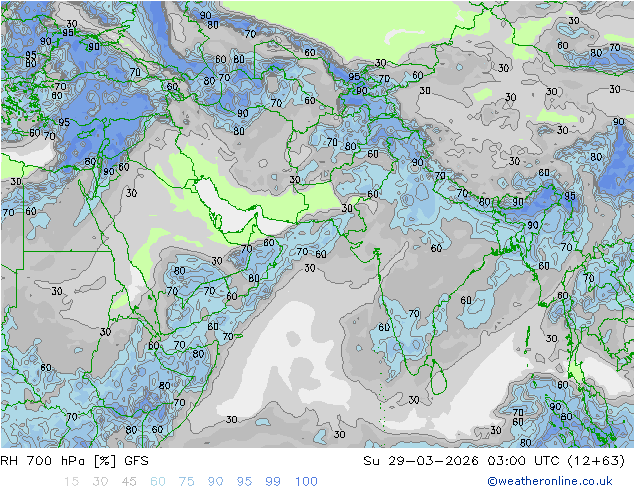Click the legend value 15

point(71,482)
